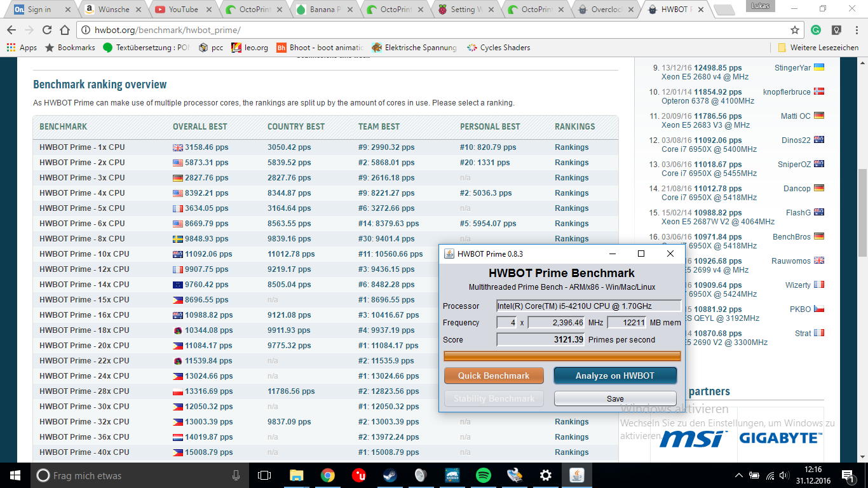This screenshot has width=868, height=488.
Task: Open SniperOZ's user profile
Action: 794,165
